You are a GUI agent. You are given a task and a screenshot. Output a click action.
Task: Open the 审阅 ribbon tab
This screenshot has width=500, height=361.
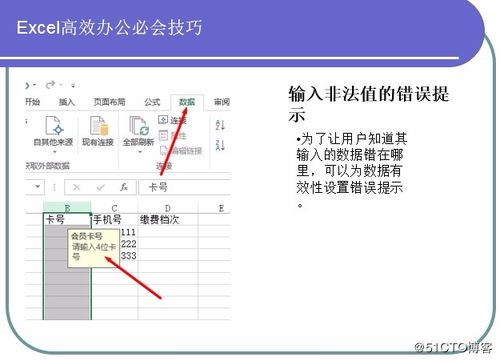pos(222,102)
